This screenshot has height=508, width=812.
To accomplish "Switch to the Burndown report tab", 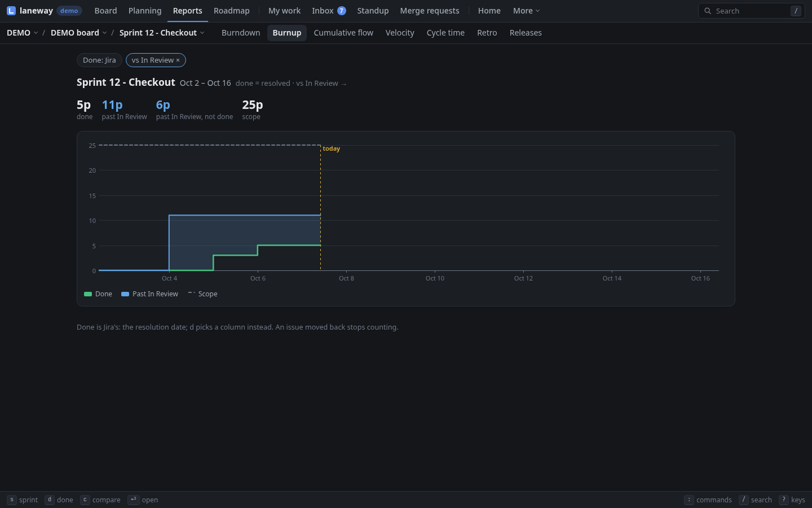I will coord(241,33).
